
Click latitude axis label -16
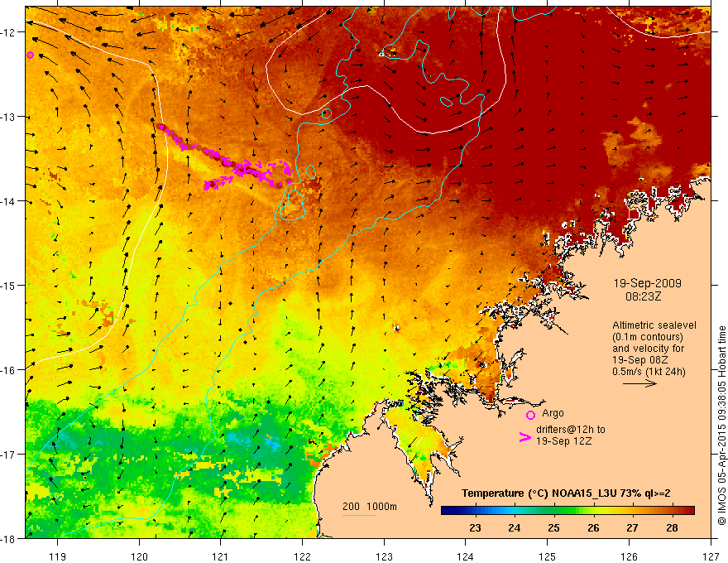click(9, 370)
